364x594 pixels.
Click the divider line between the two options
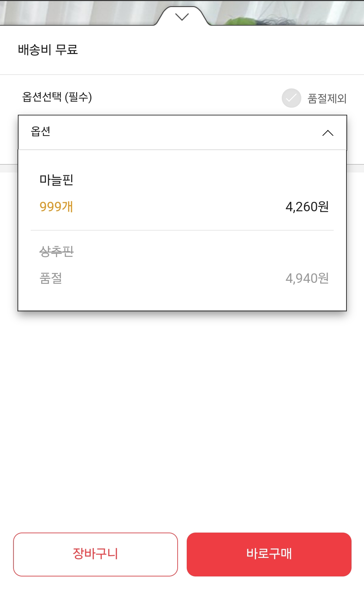182,231
